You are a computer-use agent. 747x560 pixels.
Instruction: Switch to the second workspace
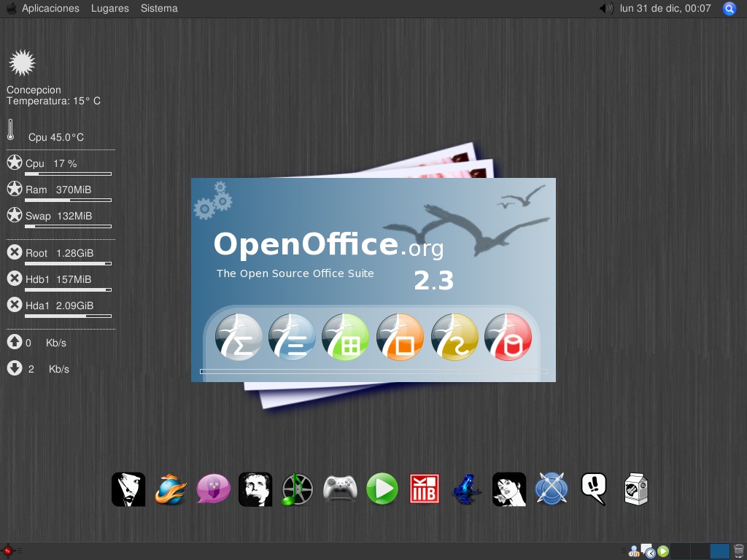coord(700,551)
